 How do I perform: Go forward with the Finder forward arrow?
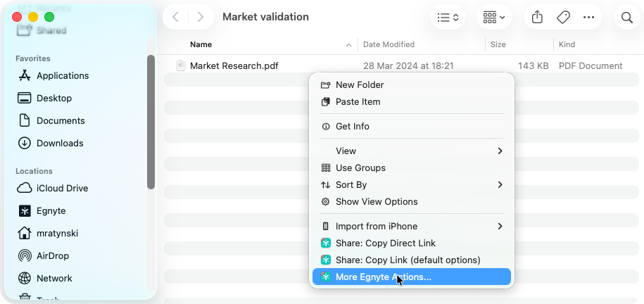click(x=201, y=17)
